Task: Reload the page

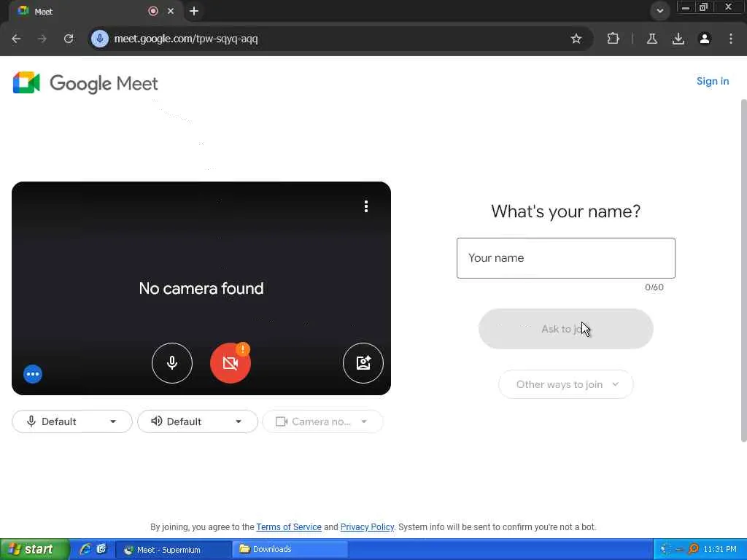Action: tap(69, 39)
